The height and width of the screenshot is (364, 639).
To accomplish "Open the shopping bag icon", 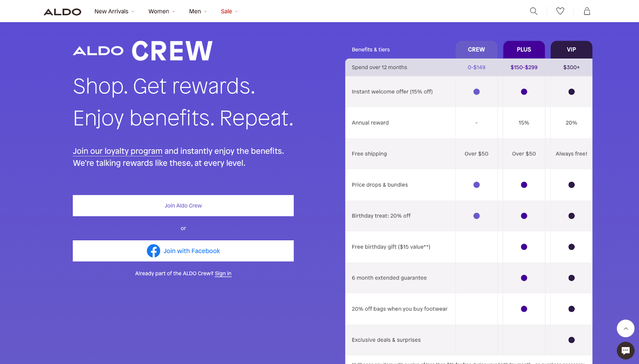I will 587,11.
